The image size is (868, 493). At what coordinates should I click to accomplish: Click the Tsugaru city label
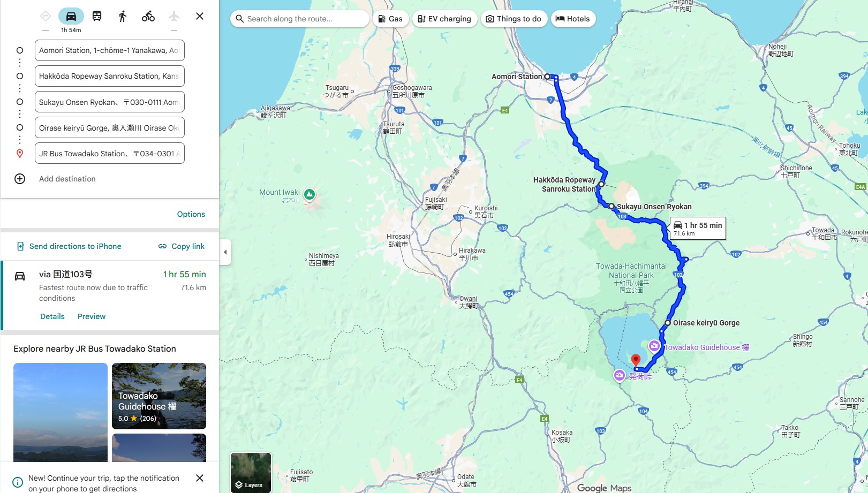pyautogui.click(x=337, y=92)
